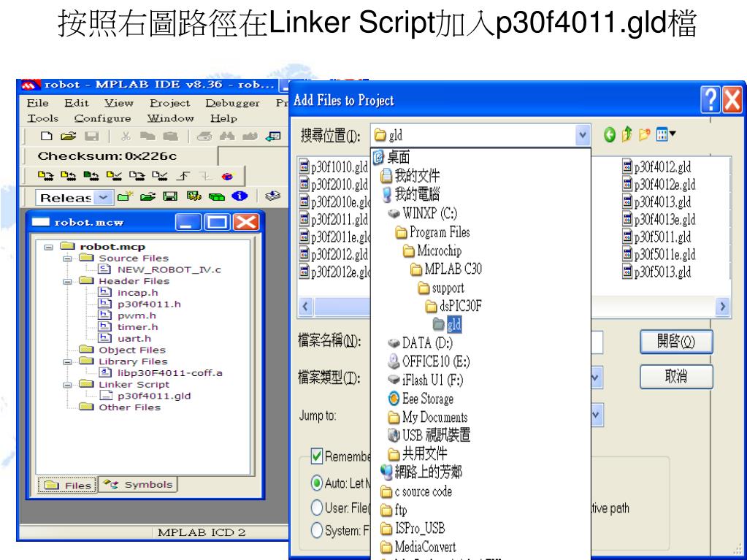The image size is (747, 560).
Task: Click the 開啟(O) open button
Action: coord(676,342)
